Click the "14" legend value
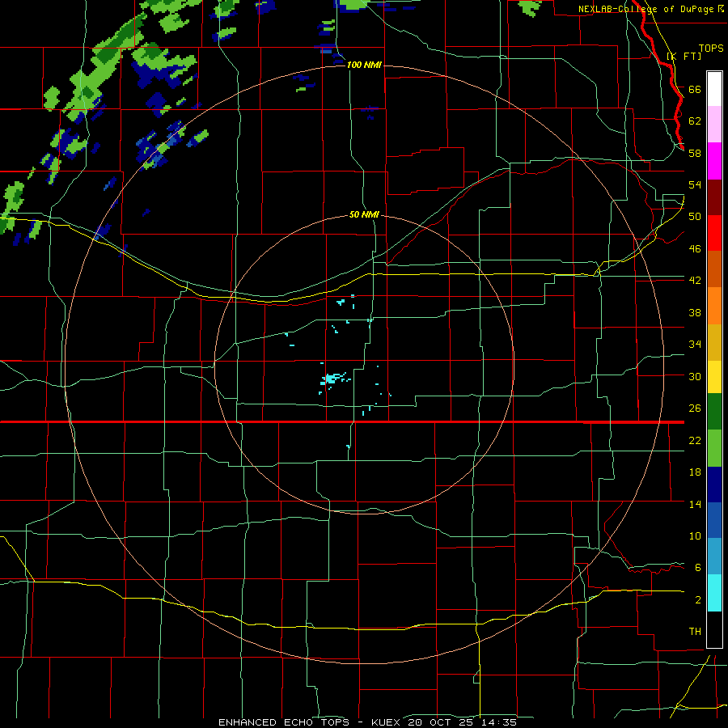728x728 pixels. [x=695, y=504]
